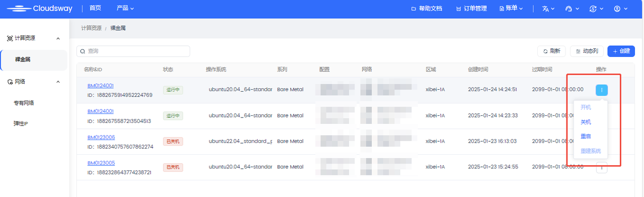Click the 名称&ID column header

click(93, 69)
